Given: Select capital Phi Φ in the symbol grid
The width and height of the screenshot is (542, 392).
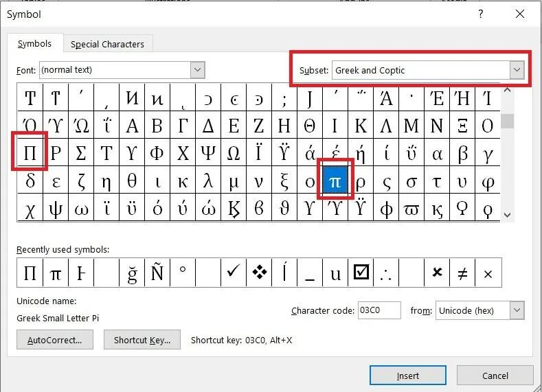Looking at the screenshot, I should [157, 152].
